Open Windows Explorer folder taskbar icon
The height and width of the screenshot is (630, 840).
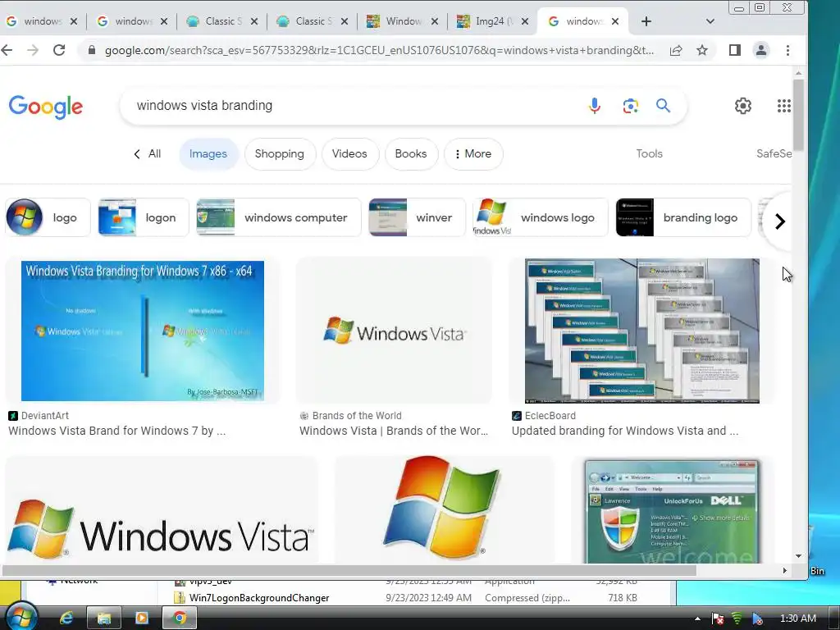(103, 618)
